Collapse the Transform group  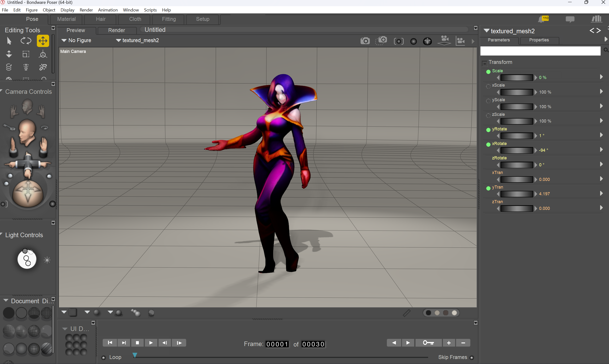click(485, 63)
